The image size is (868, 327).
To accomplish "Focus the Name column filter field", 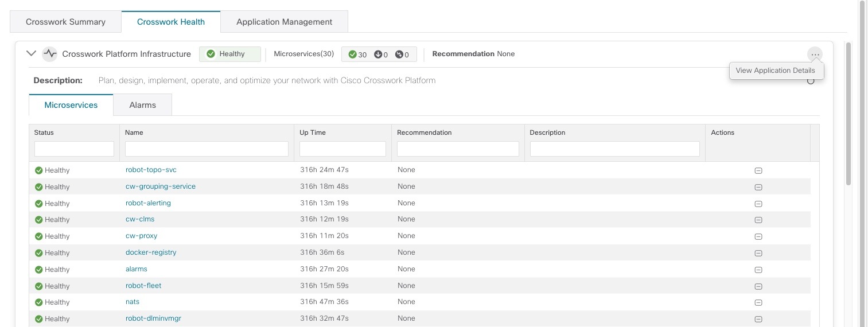I will click(x=207, y=149).
